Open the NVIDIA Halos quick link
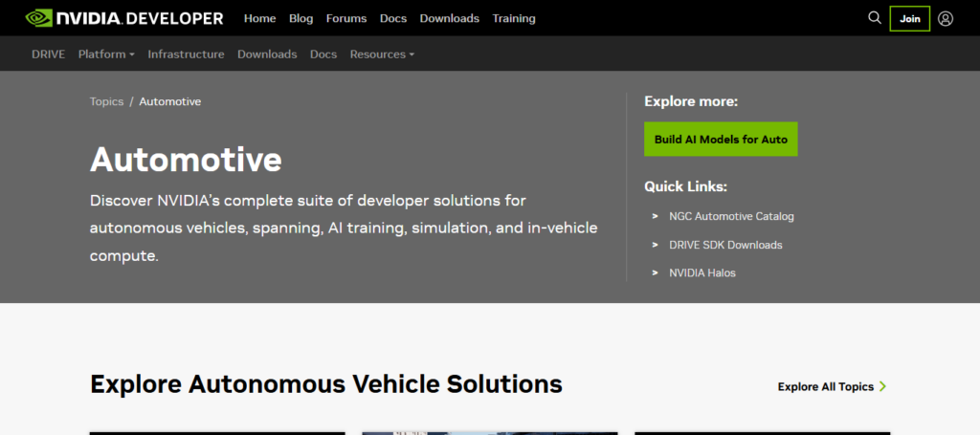The width and height of the screenshot is (980, 435). (x=702, y=273)
